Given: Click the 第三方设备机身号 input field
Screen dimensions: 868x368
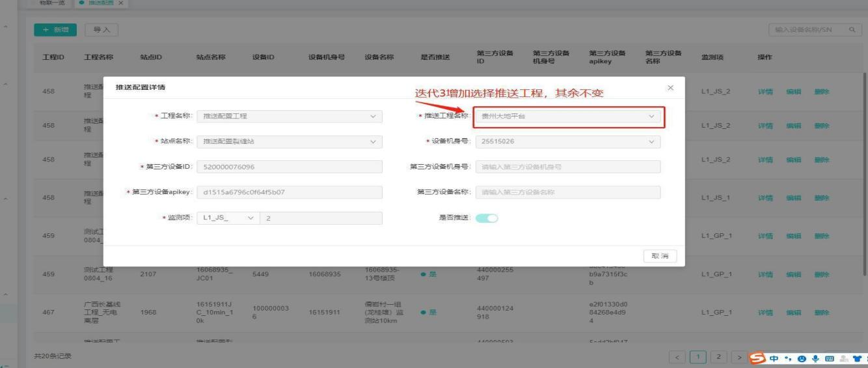Looking at the screenshot, I should point(567,167).
